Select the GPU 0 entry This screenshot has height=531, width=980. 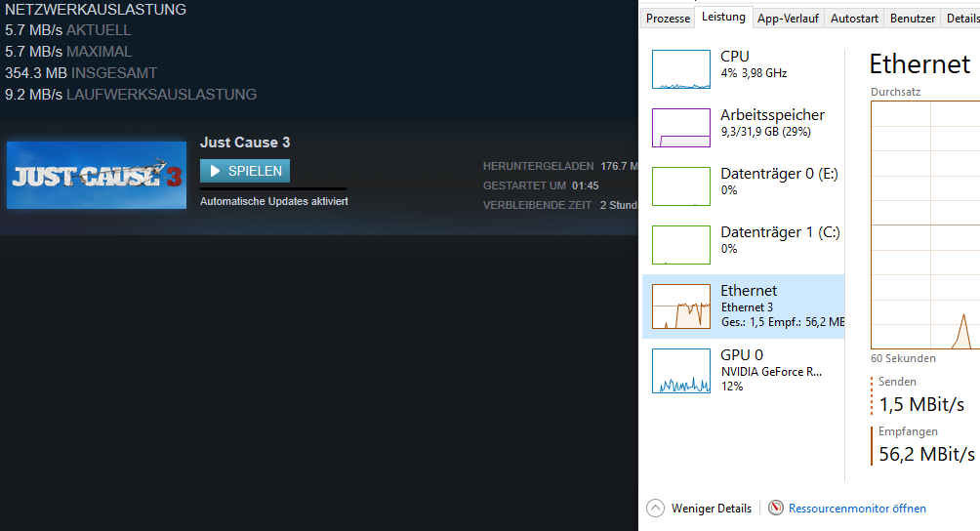point(743,371)
